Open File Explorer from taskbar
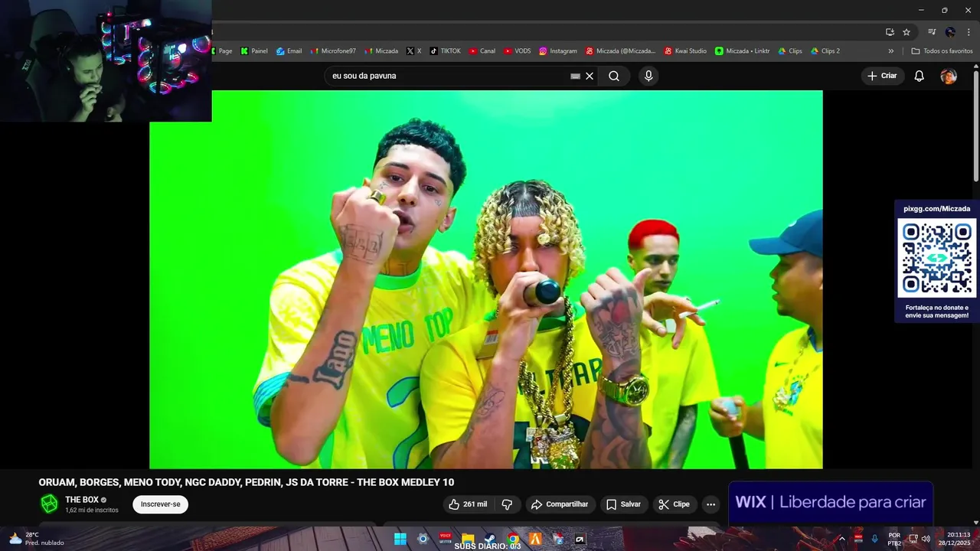The height and width of the screenshot is (551, 980). 468,539
